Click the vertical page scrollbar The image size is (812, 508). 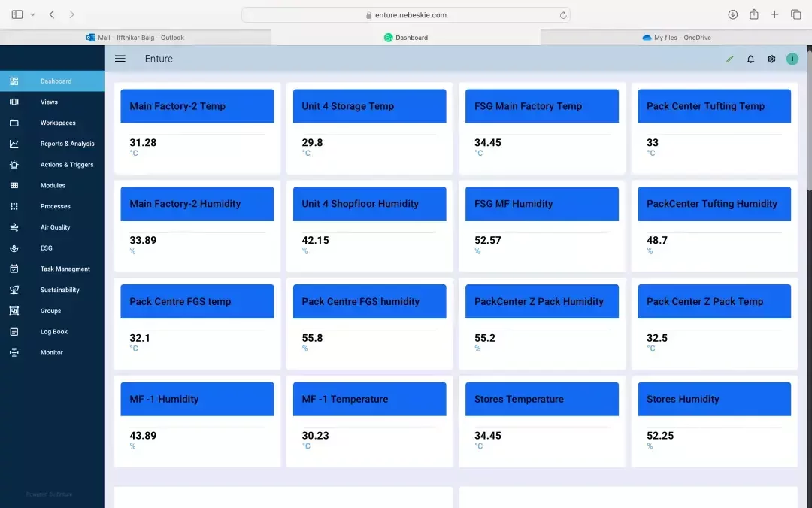pyautogui.click(x=809, y=120)
